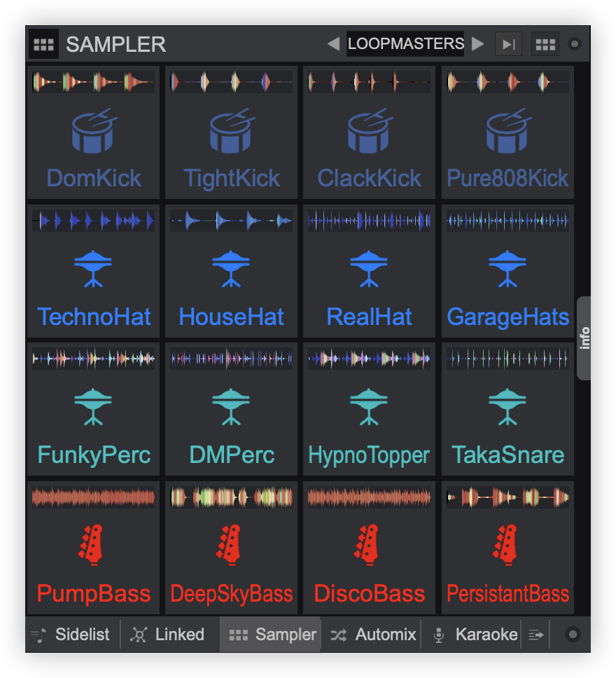The width and height of the screenshot is (616, 678).
Task: Toggle the record indicator at top right
Action: [x=574, y=43]
